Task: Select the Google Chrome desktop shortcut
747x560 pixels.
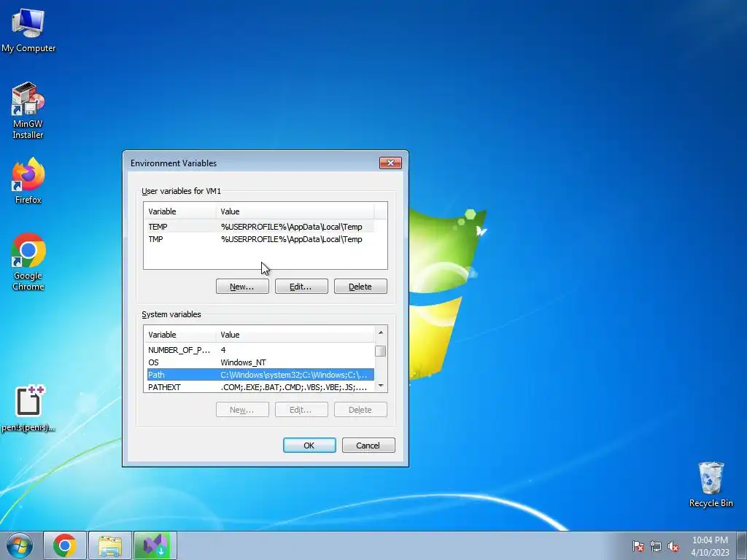Action: tap(28, 262)
